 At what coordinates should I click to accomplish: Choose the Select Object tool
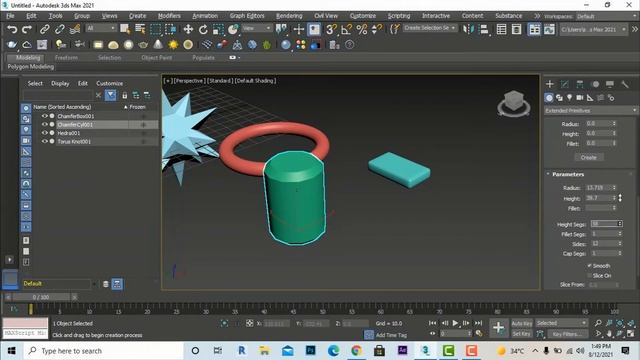[x=125, y=29]
